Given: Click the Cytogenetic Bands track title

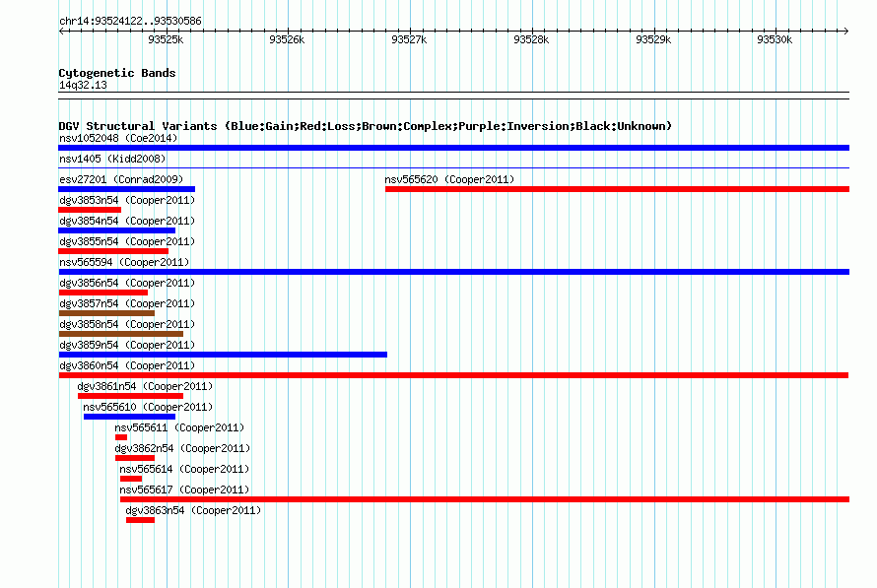Looking at the screenshot, I should [x=117, y=73].
